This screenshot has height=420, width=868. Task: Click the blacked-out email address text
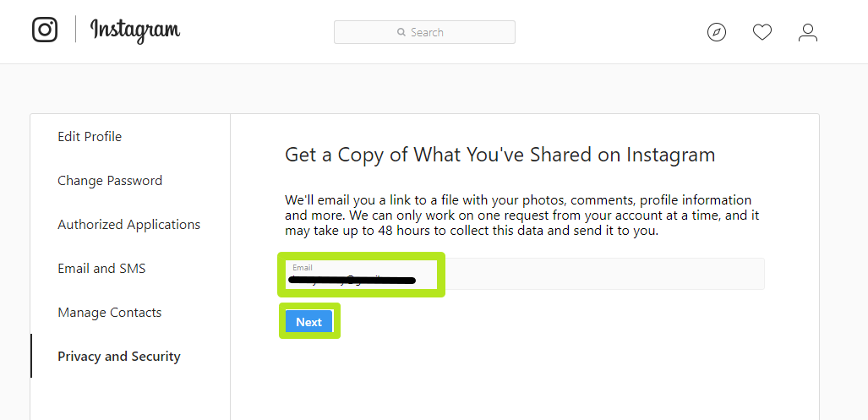pyautogui.click(x=351, y=279)
